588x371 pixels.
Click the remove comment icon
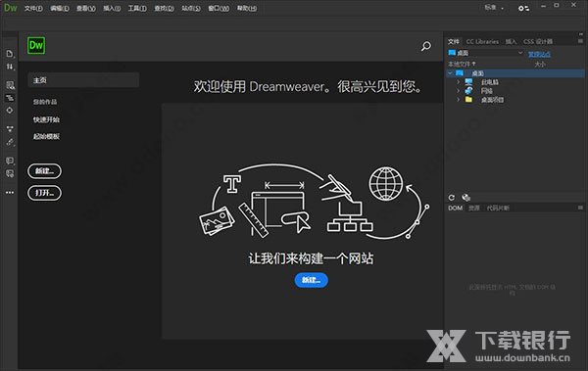pyautogui.click(x=10, y=173)
